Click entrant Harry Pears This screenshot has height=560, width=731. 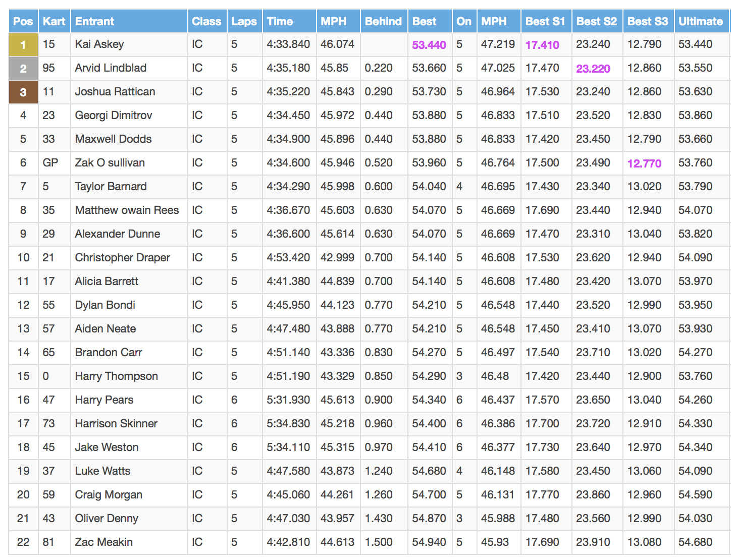[104, 400]
